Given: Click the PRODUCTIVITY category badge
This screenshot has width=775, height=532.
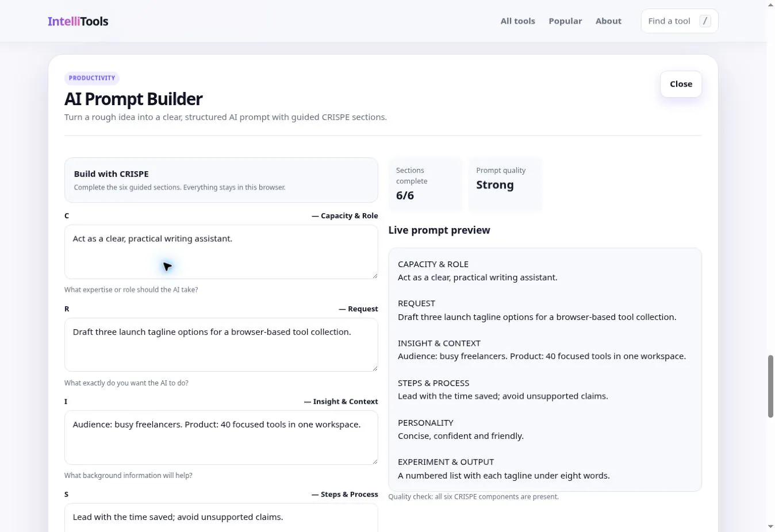Looking at the screenshot, I should tap(92, 78).
